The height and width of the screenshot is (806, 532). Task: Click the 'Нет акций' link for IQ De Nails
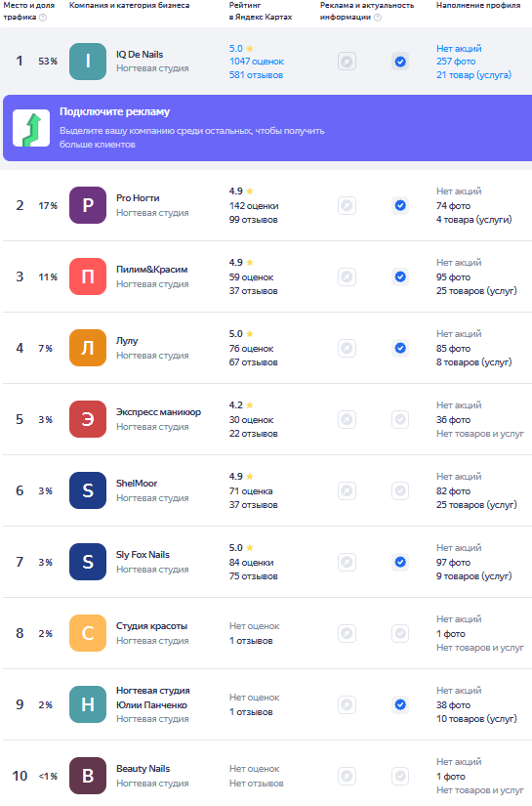point(459,48)
